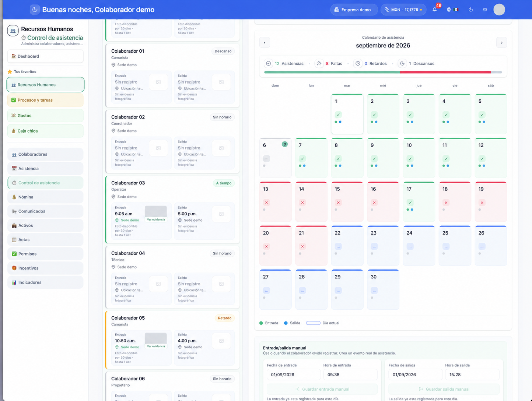The height and width of the screenshot is (401, 532).
Task: Navigate to Colaboradores section
Action: click(45, 154)
